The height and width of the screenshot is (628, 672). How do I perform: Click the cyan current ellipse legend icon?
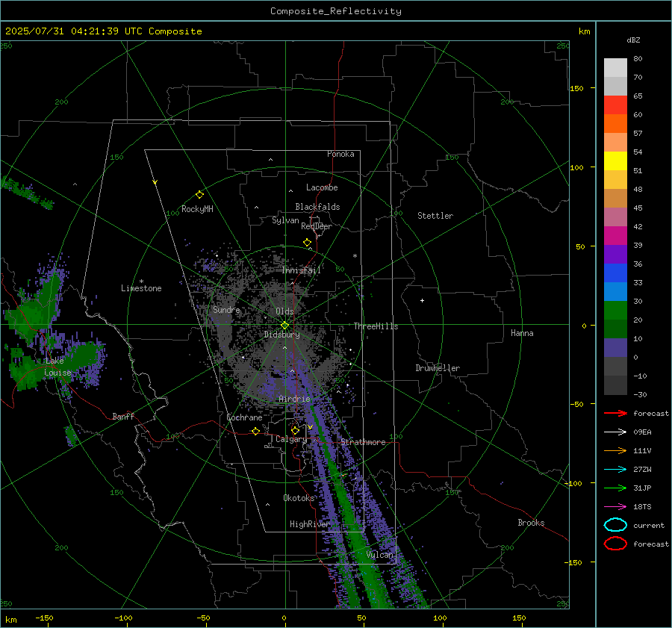click(x=615, y=525)
